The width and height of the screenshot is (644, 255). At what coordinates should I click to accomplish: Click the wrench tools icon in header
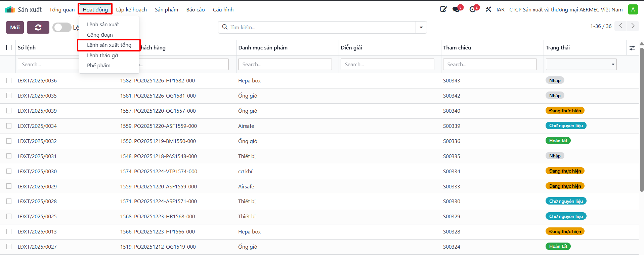tap(488, 9)
